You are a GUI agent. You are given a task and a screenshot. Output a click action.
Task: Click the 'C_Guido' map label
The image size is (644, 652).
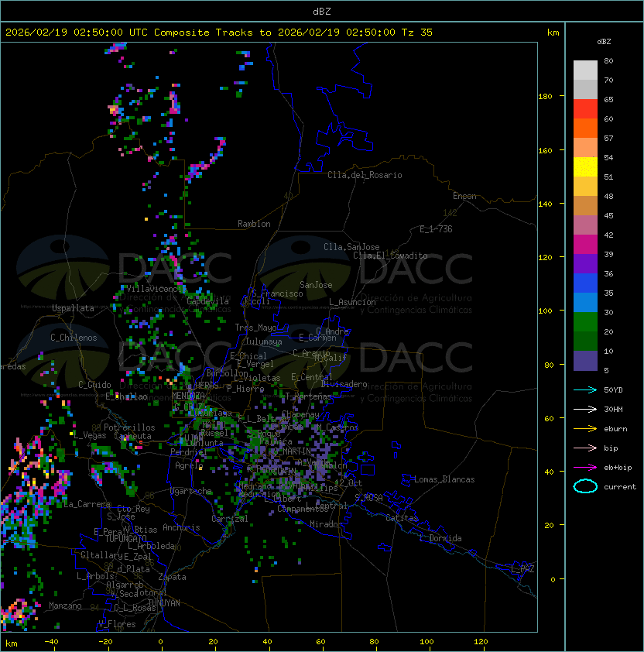(94, 385)
